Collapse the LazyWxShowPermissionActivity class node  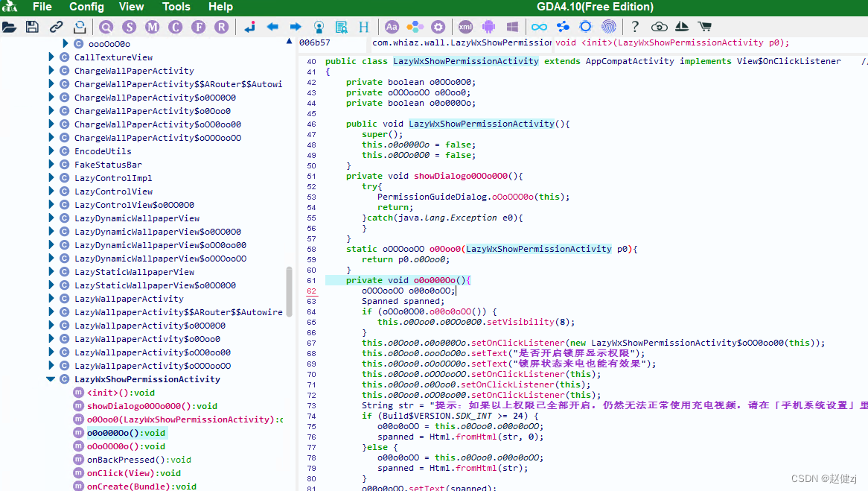(x=51, y=379)
